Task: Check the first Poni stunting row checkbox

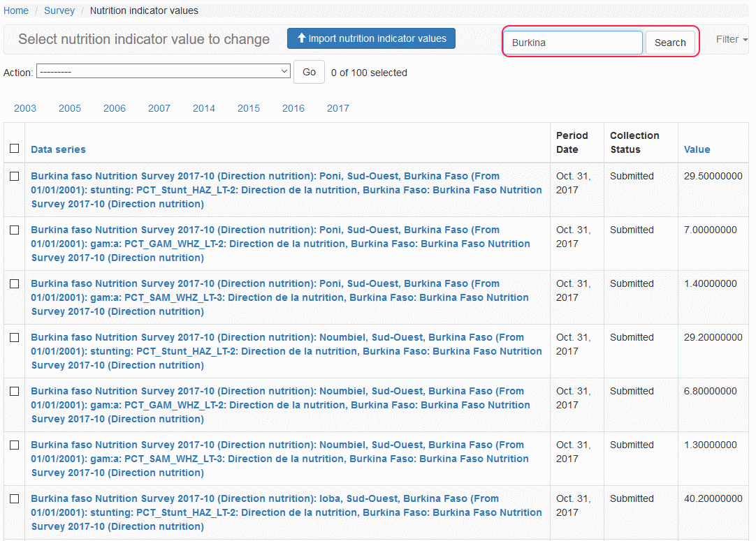Action: 15,177
